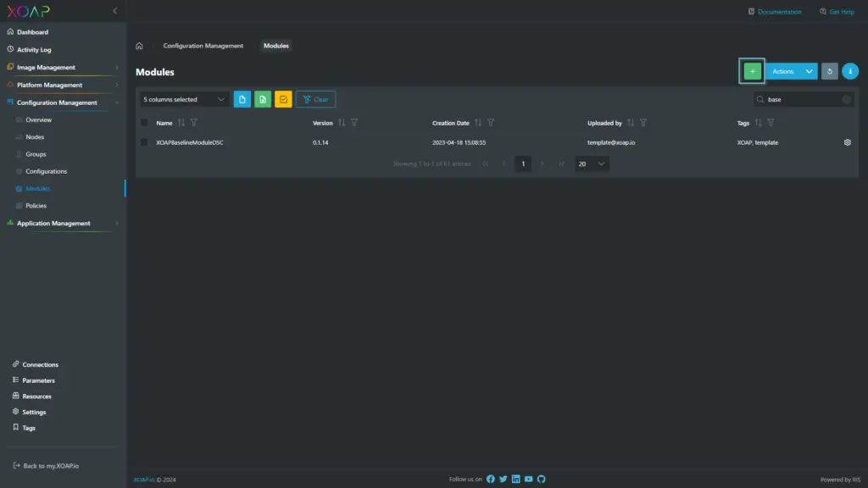
Task: Filter the Uploaded by column
Action: 643,123
